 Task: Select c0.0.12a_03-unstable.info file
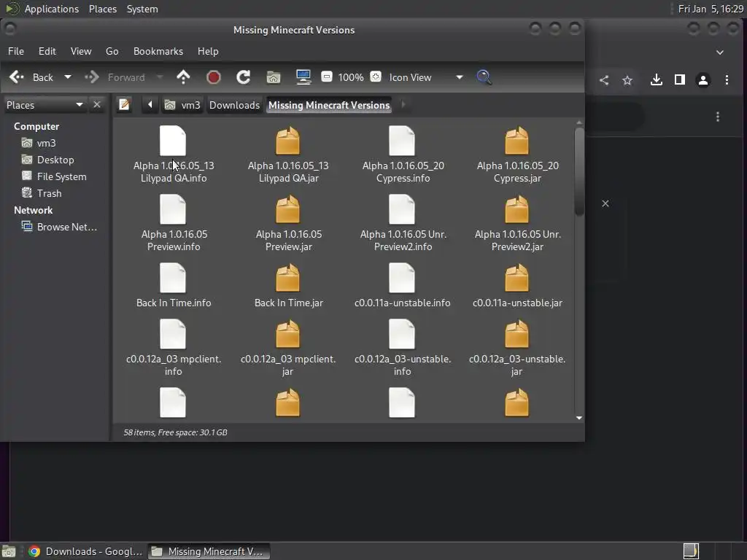403,348
